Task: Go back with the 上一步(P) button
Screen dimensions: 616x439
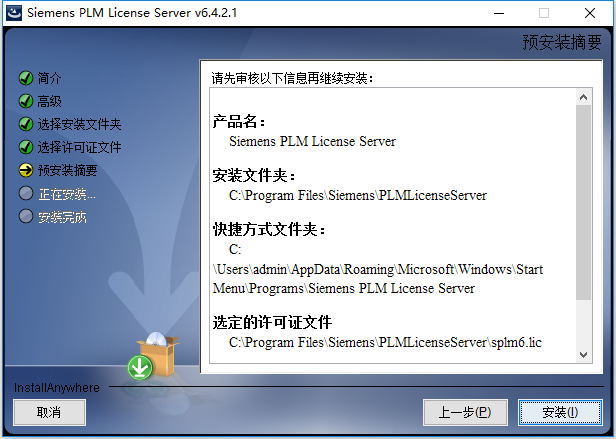Action: point(465,412)
